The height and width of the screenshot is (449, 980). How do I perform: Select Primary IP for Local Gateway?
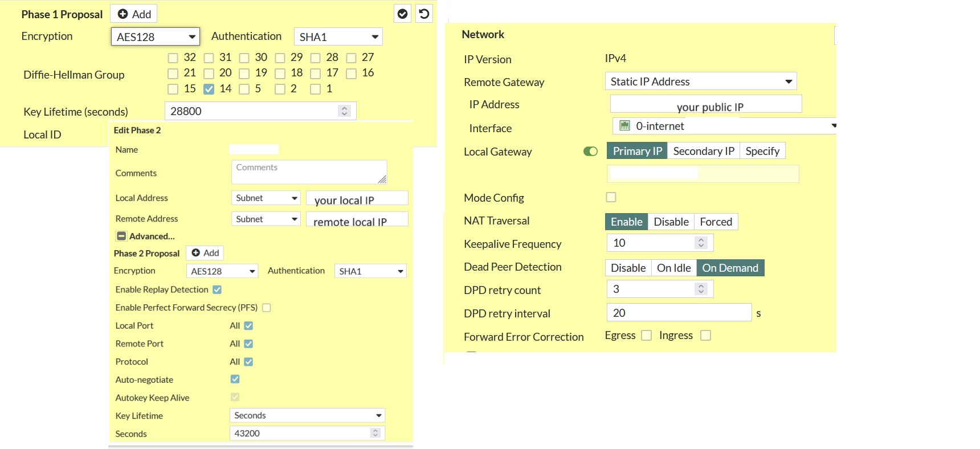click(x=637, y=151)
